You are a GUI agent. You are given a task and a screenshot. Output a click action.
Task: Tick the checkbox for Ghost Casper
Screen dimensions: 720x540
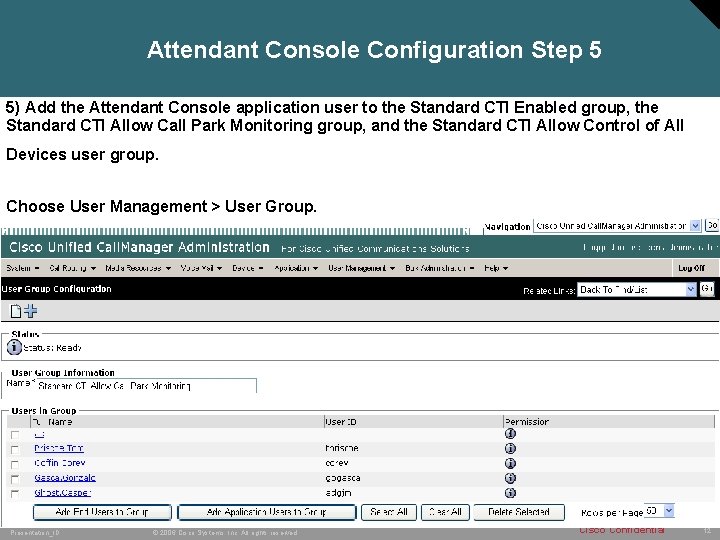pyautogui.click(x=15, y=494)
